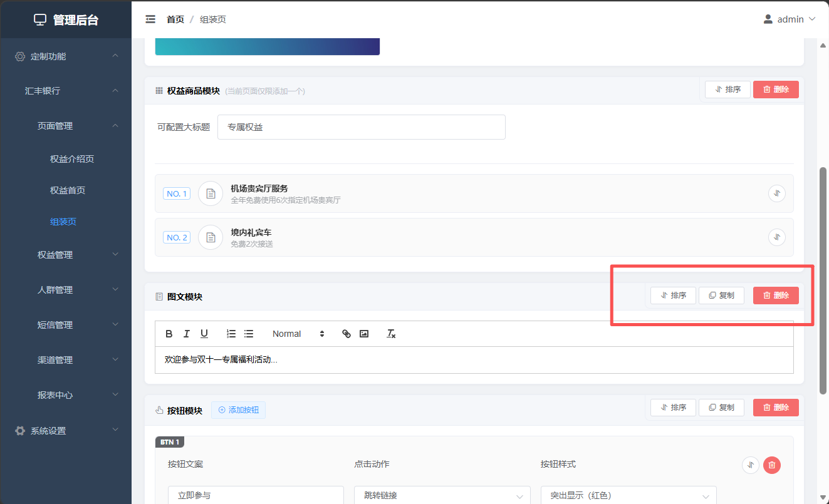The image size is (829, 504).
Task: Click icon beside 图文模块 title
Action: pos(159,297)
